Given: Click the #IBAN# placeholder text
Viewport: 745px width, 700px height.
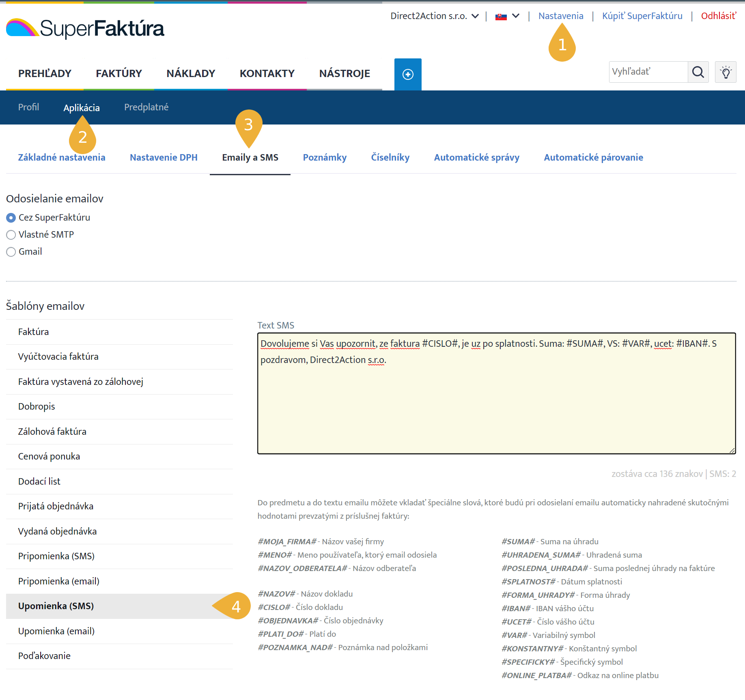Looking at the screenshot, I should tap(516, 609).
